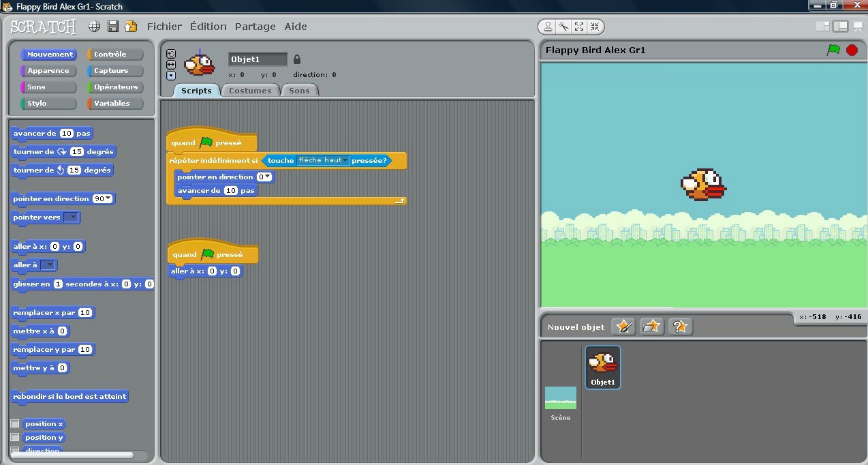Select the Contrôle block category

click(115, 55)
